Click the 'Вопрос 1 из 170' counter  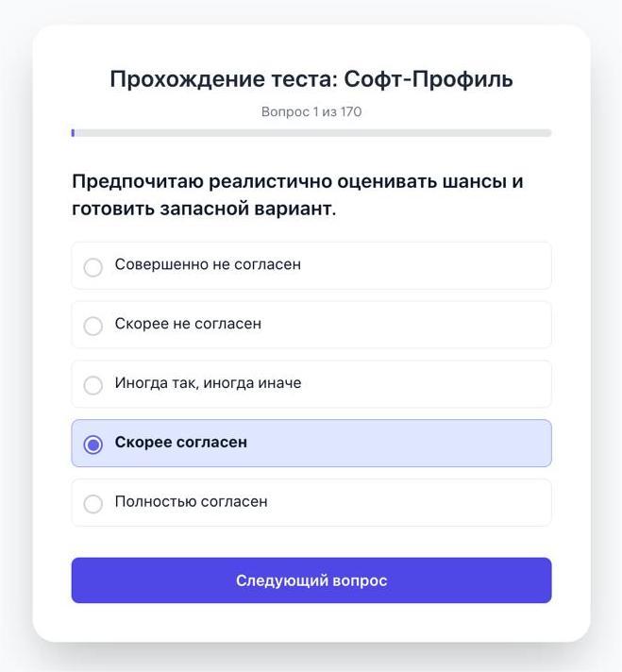311,112
